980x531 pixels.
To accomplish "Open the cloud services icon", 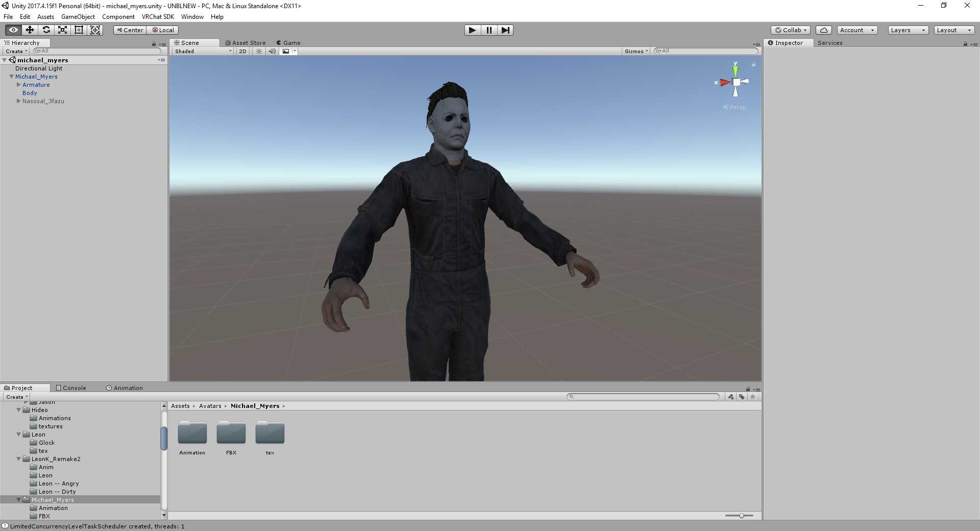I will [x=823, y=30].
